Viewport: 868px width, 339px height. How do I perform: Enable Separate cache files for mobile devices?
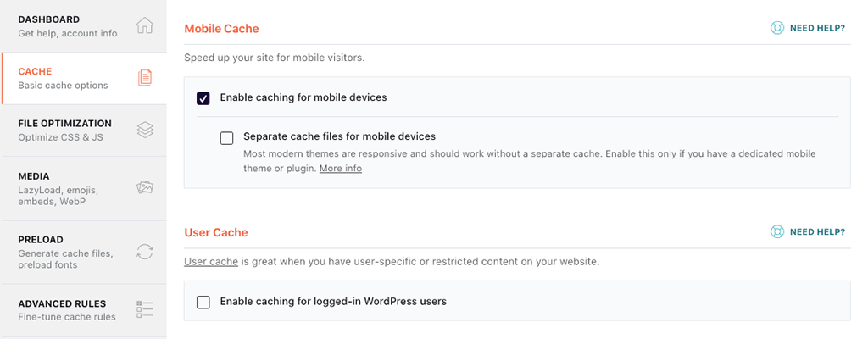click(226, 138)
